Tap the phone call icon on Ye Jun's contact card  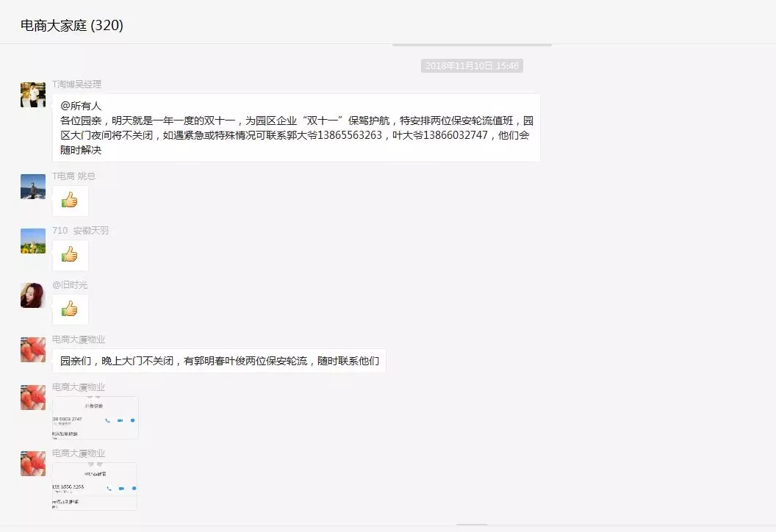tap(107, 420)
